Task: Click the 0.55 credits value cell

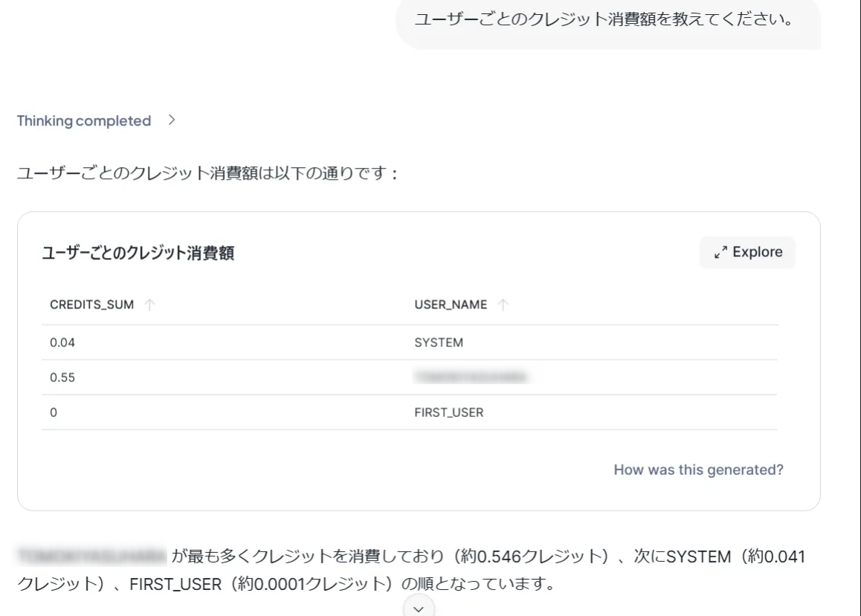Action: coord(62,377)
